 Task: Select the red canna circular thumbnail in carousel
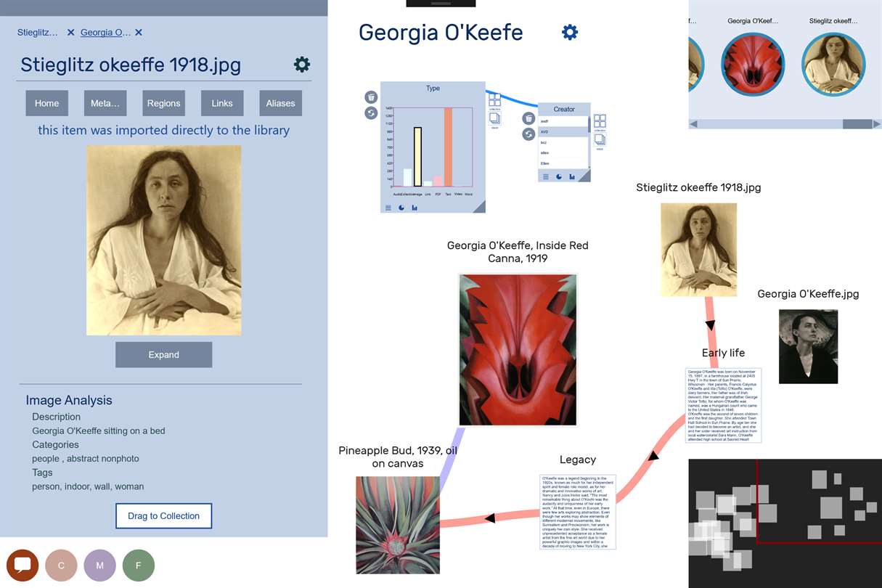754,65
